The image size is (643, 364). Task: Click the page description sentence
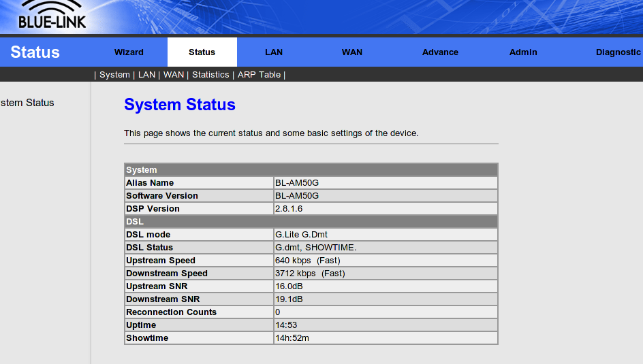271,133
